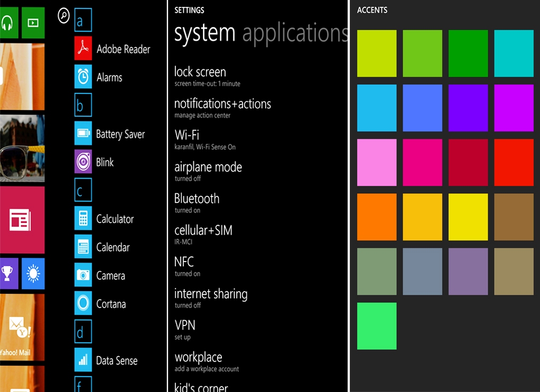Pick the violet magenta-purple accent

[514, 108]
